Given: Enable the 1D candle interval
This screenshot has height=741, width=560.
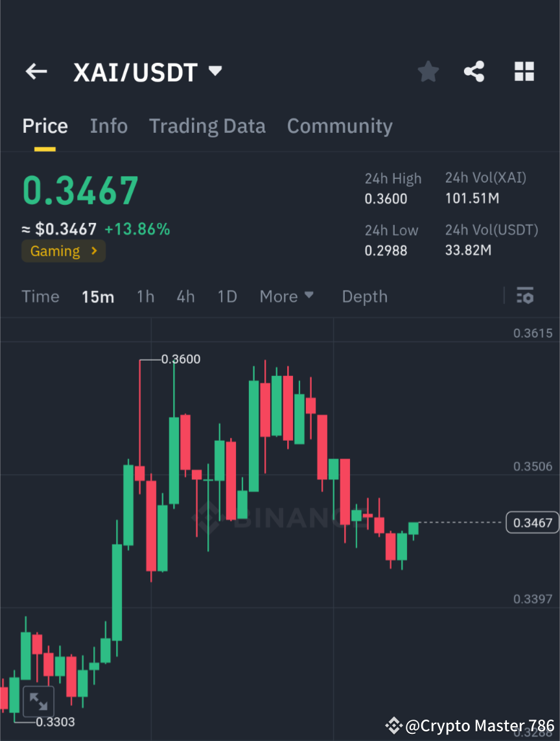Looking at the screenshot, I should 227,296.
